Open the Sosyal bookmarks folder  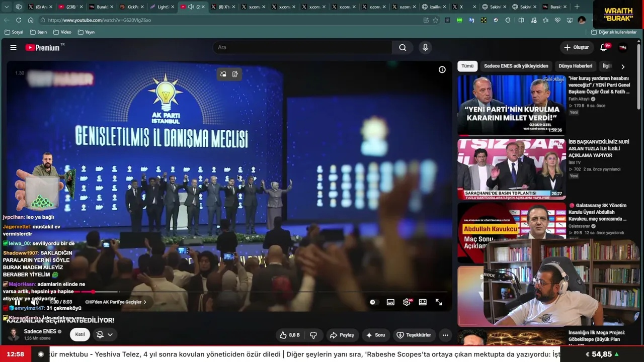(14, 32)
